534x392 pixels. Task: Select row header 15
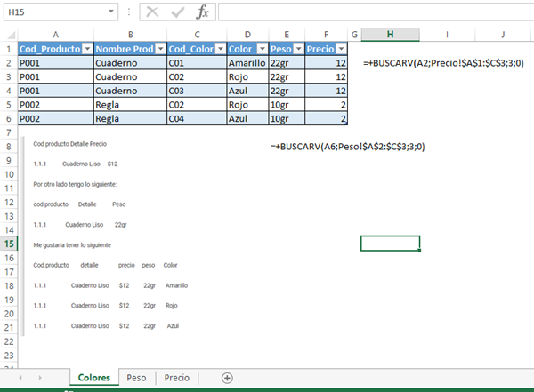point(9,244)
